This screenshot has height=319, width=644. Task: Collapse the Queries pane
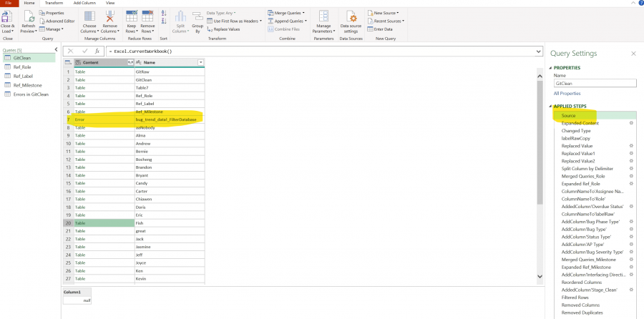click(x=56, y=49)
